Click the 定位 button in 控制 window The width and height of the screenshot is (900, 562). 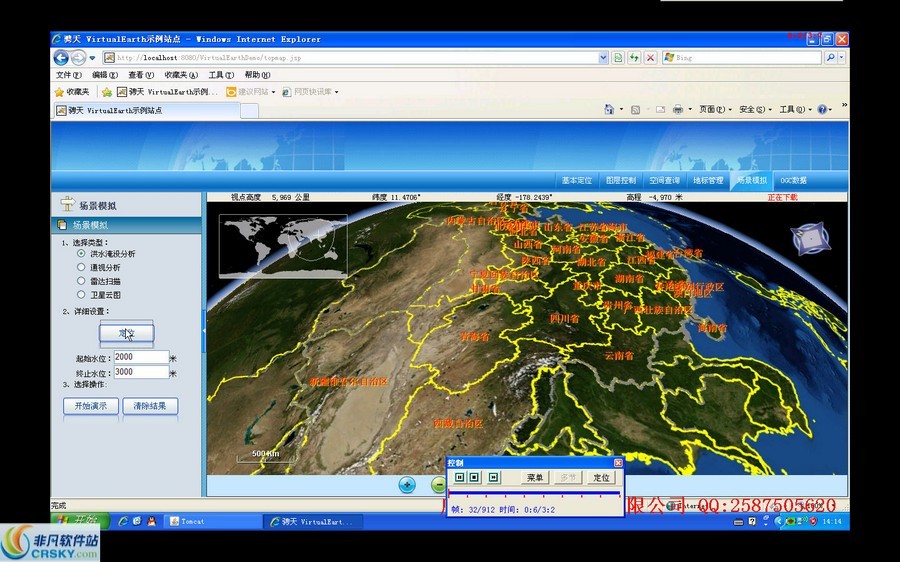[x=601, y=478]
